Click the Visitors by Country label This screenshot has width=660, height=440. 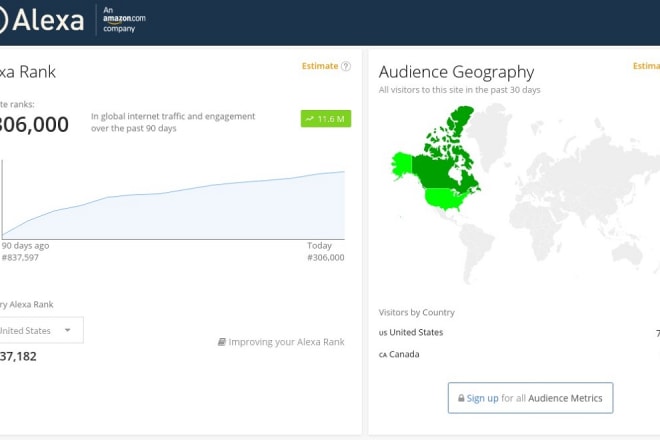tap(416, 312)
